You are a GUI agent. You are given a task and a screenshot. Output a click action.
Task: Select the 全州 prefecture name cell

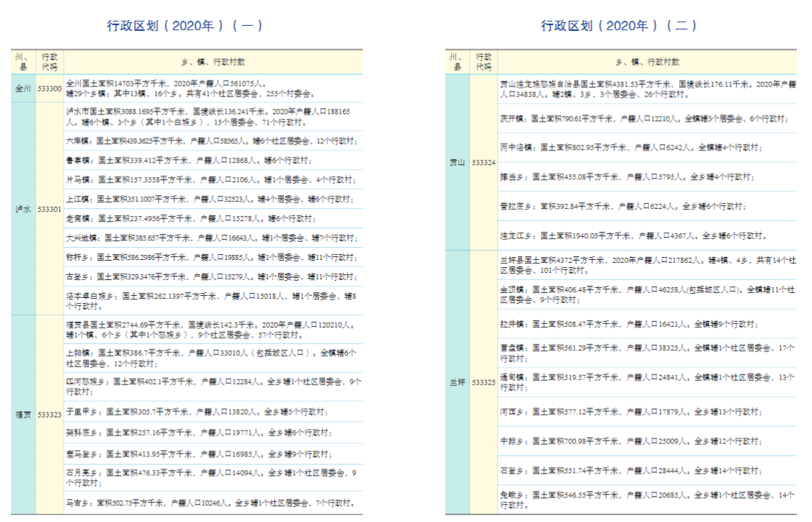23,88
